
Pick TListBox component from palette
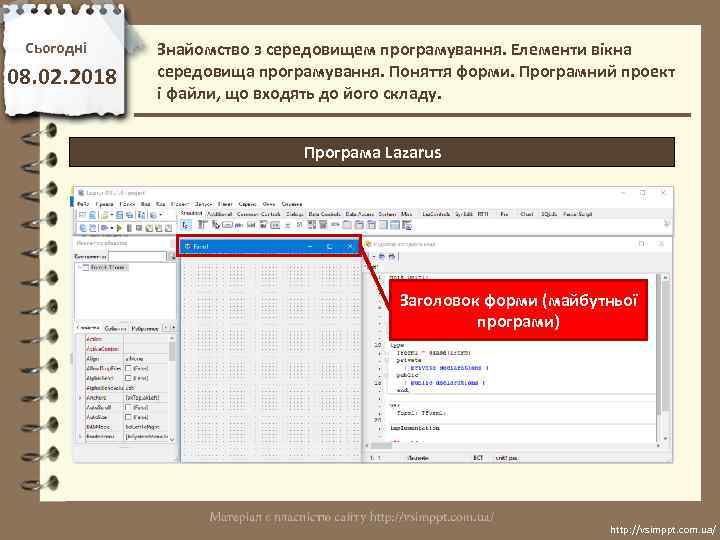pos(311,225)
